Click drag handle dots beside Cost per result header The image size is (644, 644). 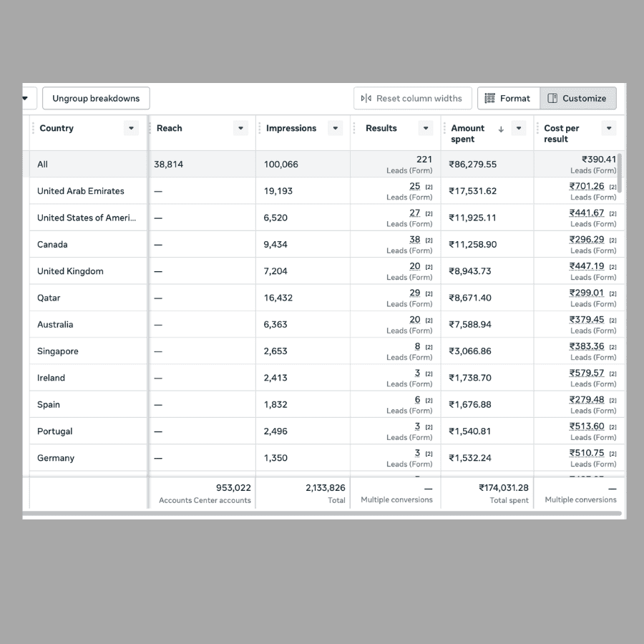[537, 128]
